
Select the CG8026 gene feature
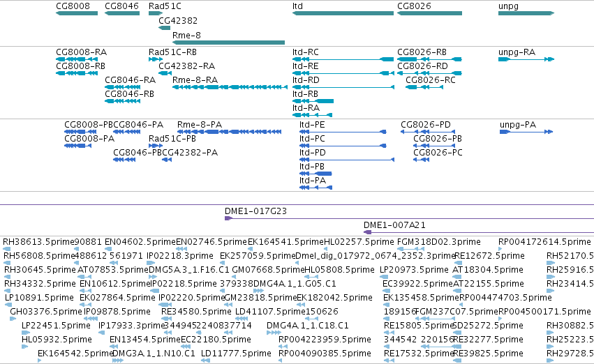(429, 13)
